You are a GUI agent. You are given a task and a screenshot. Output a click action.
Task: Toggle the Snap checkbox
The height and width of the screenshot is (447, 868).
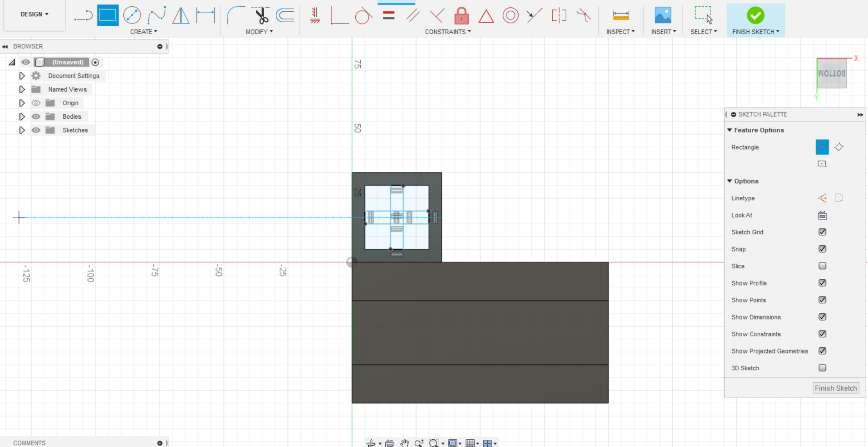(x=822, y=248)
